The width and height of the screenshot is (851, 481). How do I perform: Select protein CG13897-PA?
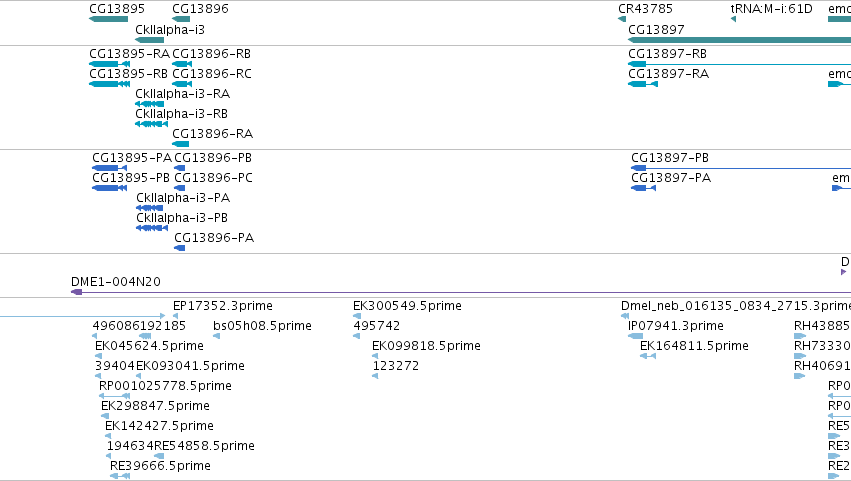point(671,178)
